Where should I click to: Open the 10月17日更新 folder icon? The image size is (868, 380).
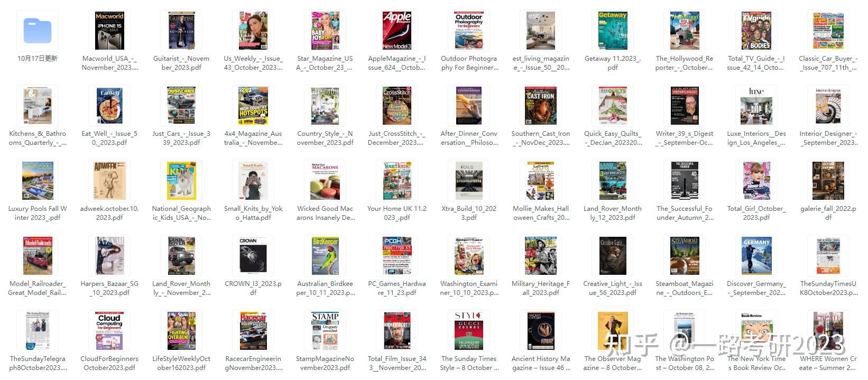pyautogui.click(x=38, y=31)
